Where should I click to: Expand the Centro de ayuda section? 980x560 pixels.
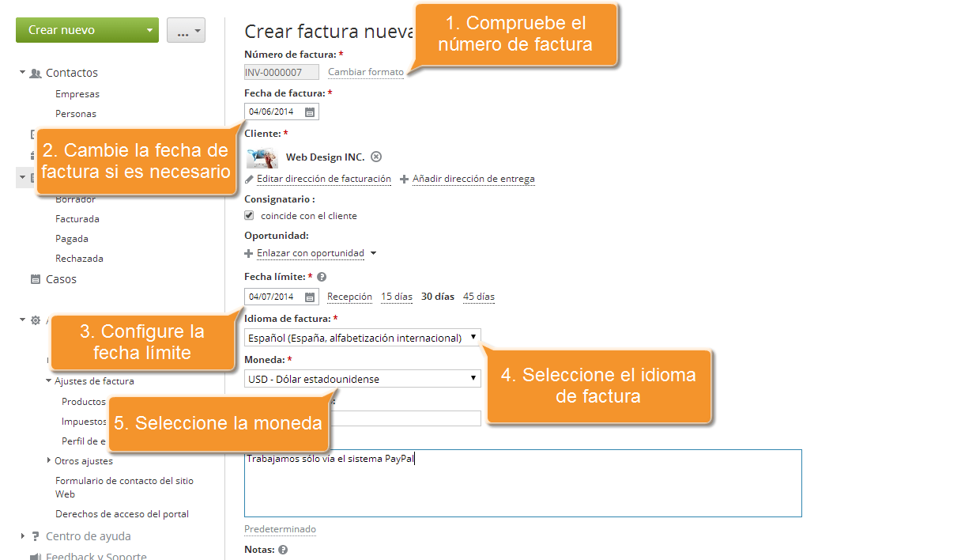pyautogui.click(x=23, y=536)
